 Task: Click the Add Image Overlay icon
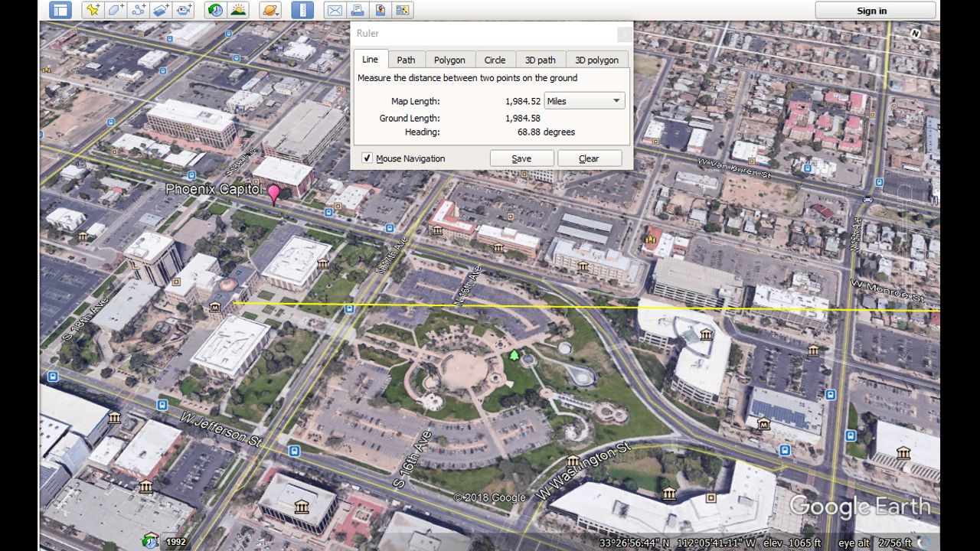coord(162,10)
